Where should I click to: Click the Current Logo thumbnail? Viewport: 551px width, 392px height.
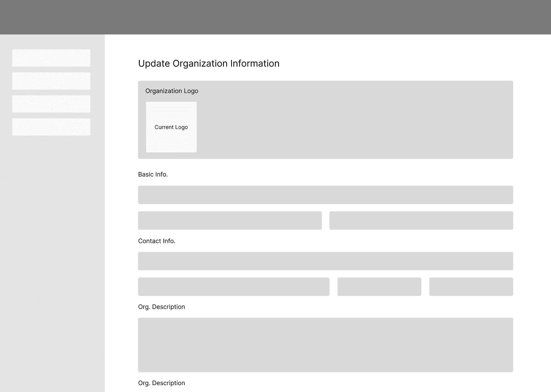tap(171, 127)
